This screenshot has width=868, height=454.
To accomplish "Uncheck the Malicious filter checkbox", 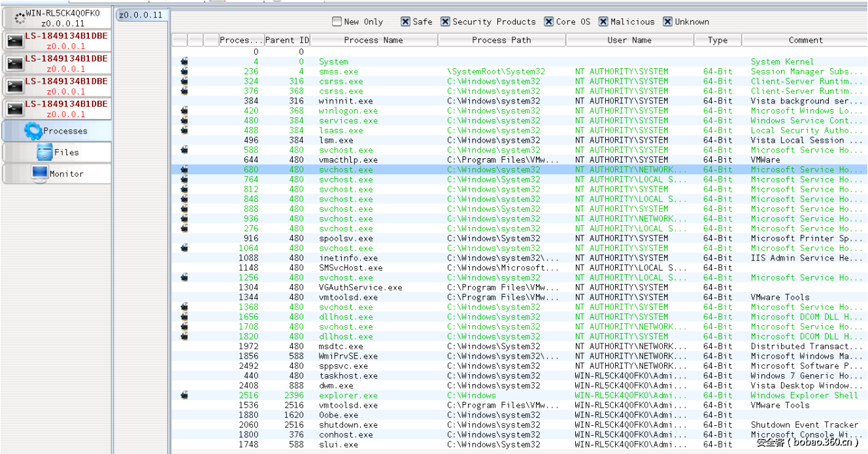I will (603, 22).
